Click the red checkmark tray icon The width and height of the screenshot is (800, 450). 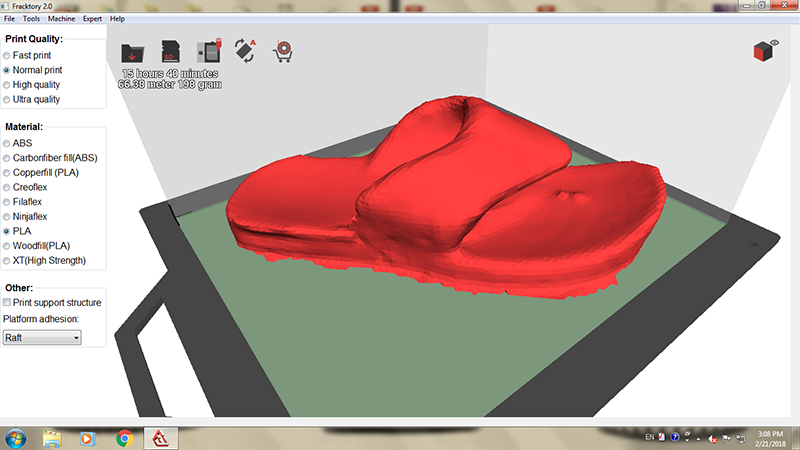[662, 437]
